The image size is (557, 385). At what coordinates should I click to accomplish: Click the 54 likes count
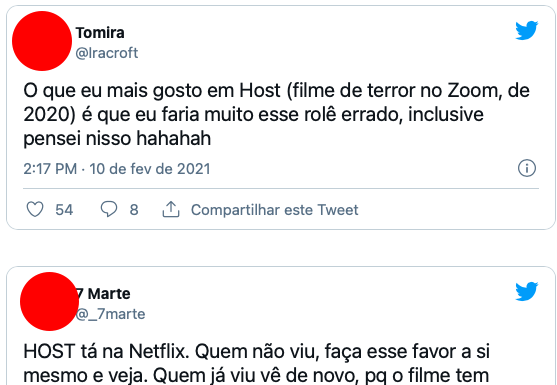64,210
